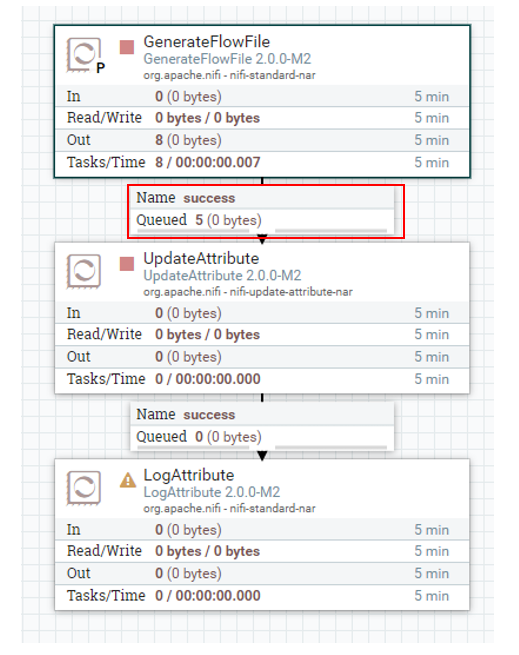Click the success name of first connection

[209, 198]
